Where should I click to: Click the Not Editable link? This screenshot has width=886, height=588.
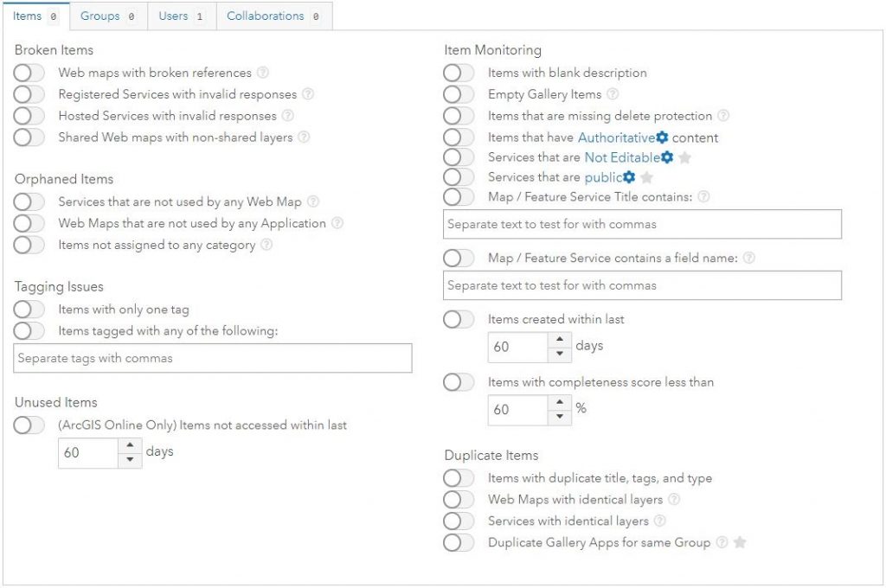tap(621, 157)
